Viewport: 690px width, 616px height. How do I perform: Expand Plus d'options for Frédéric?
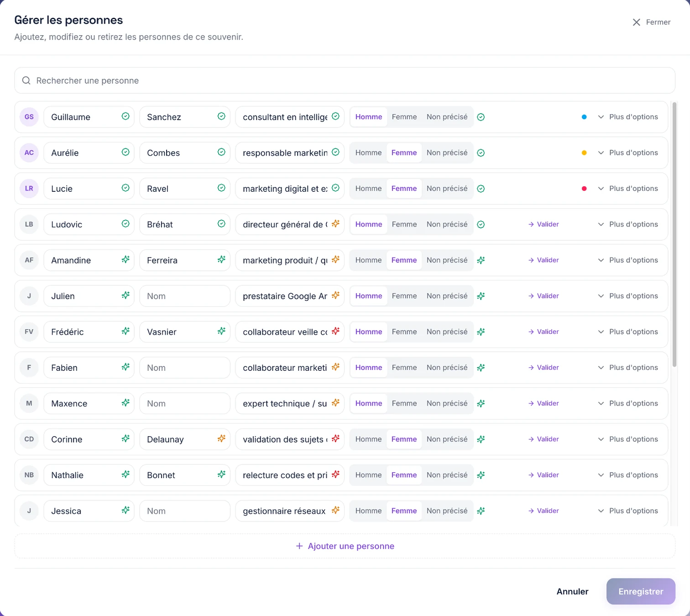tap(628, 332)
